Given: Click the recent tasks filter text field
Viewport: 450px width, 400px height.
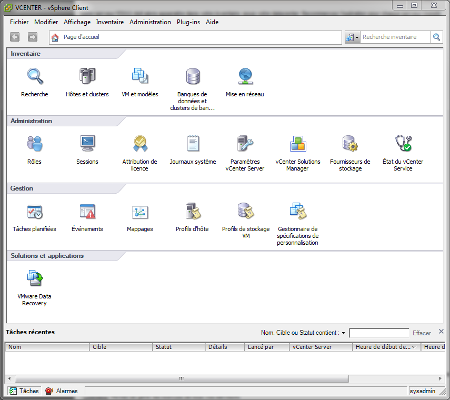Looking at the screenshot, I should pos(379,333).
